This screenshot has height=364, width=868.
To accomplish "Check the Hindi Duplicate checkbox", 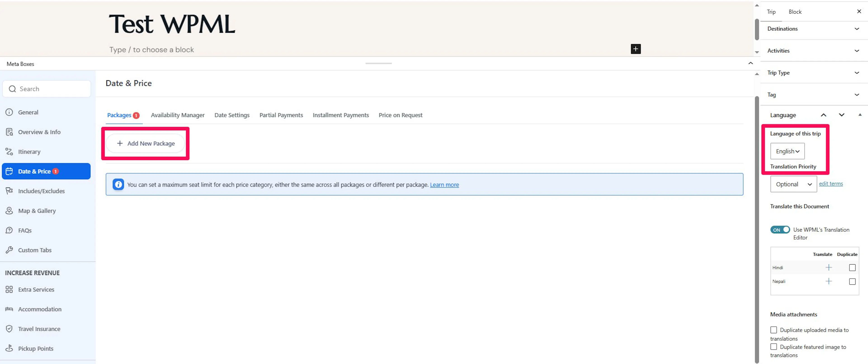I will [852, 268].
